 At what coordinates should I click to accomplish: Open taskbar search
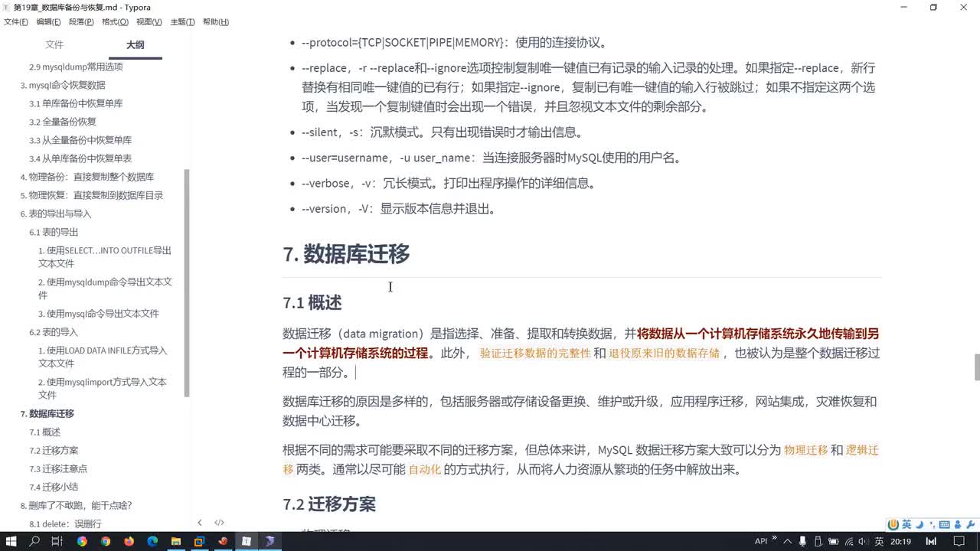pyautogui.click(x=34, y=541)
